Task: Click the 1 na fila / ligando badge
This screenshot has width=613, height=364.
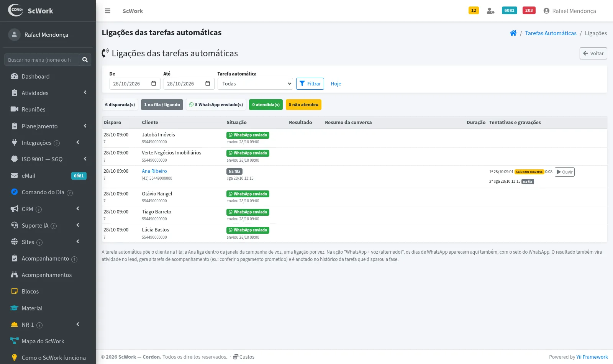Action: point(162,105)
